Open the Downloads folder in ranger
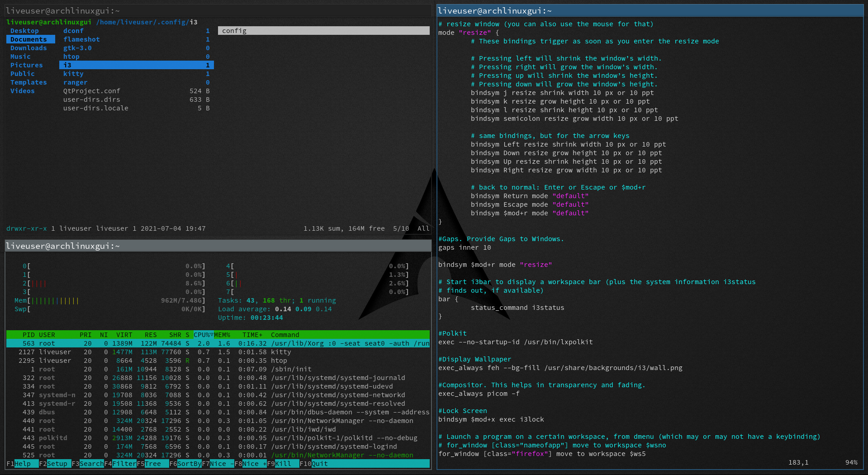Screen dimensions: 868x475 coord(28,48)
